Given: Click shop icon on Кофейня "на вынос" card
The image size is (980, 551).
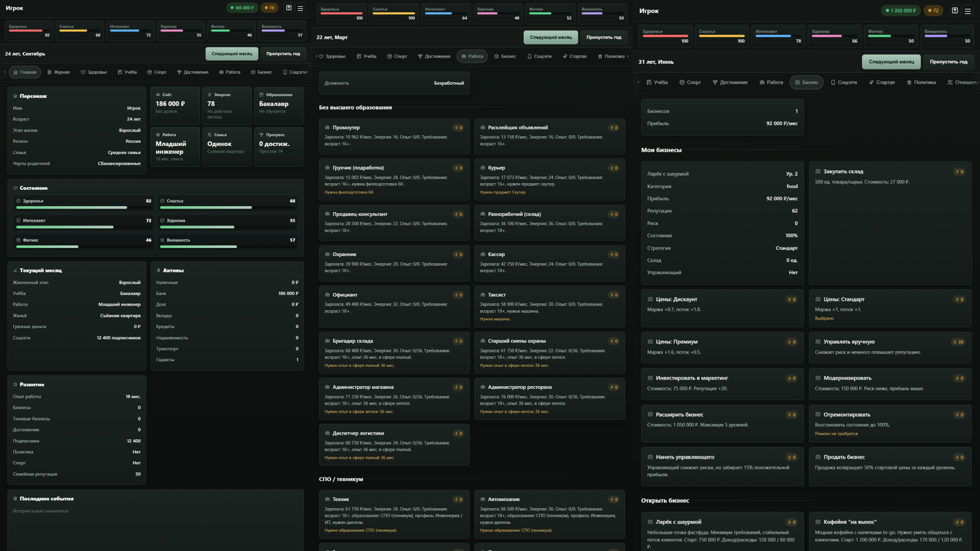Looking at the screenshot, I should coord(818,522).
